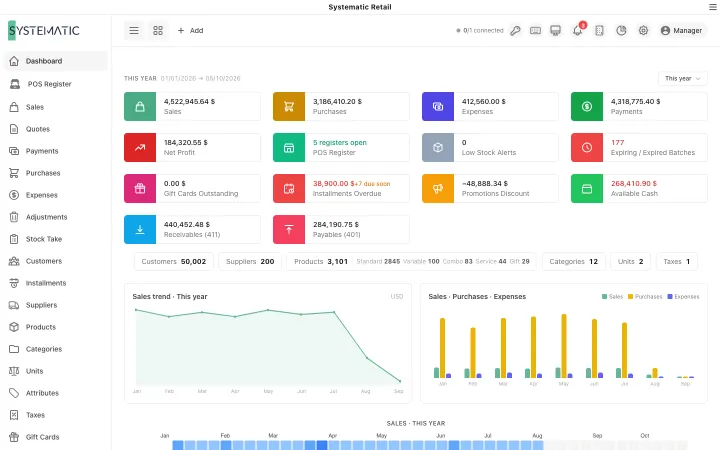
Task: Click the '+7 due soon' installments label
Action: [x=374, y=184]
